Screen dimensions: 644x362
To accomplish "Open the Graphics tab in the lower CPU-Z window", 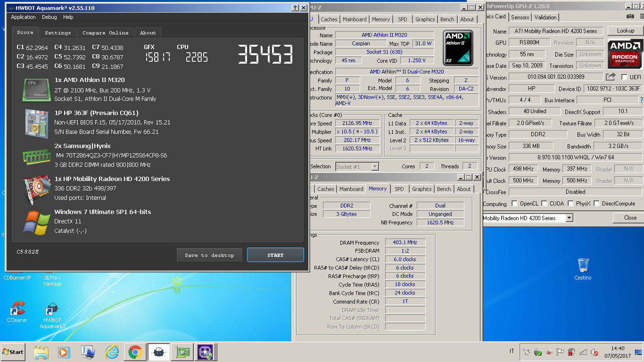I will 421,189.
